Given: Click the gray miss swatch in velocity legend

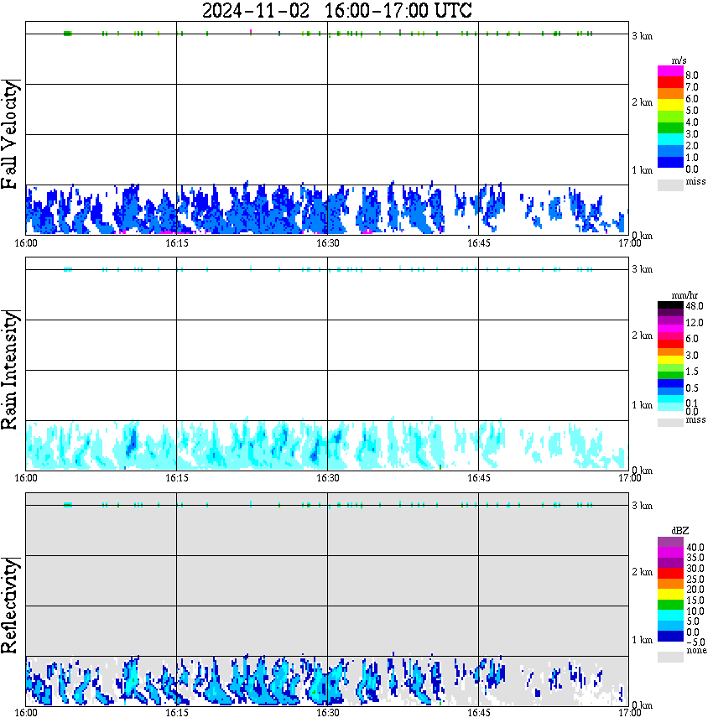Looking at the screenshot, I should [670, 185].
